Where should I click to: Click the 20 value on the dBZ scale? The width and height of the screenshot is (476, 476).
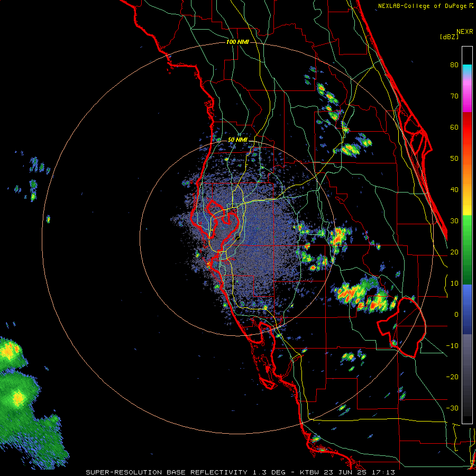click(454, 252)
